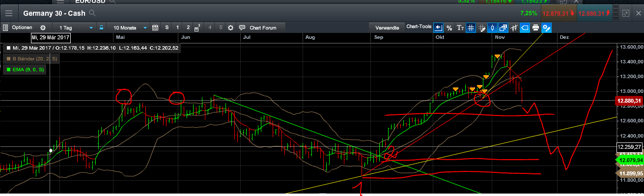The image size is (644, 196).
Task: Open the Chart Forum
Action: (x=263, y=28)
